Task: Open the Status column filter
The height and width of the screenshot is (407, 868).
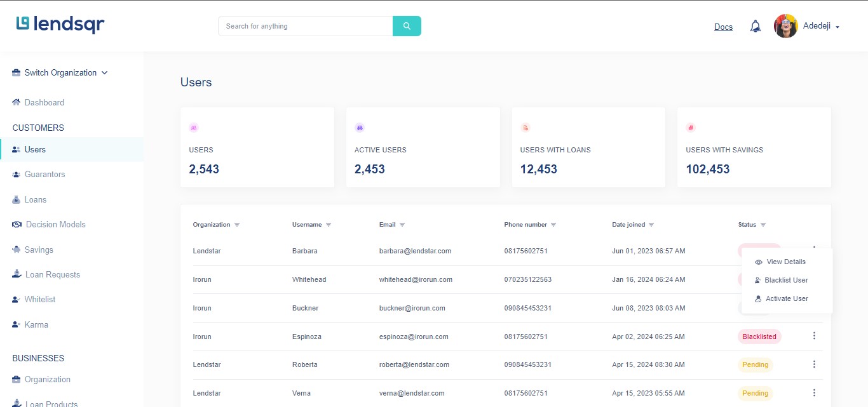Action: tap(763, 225)
